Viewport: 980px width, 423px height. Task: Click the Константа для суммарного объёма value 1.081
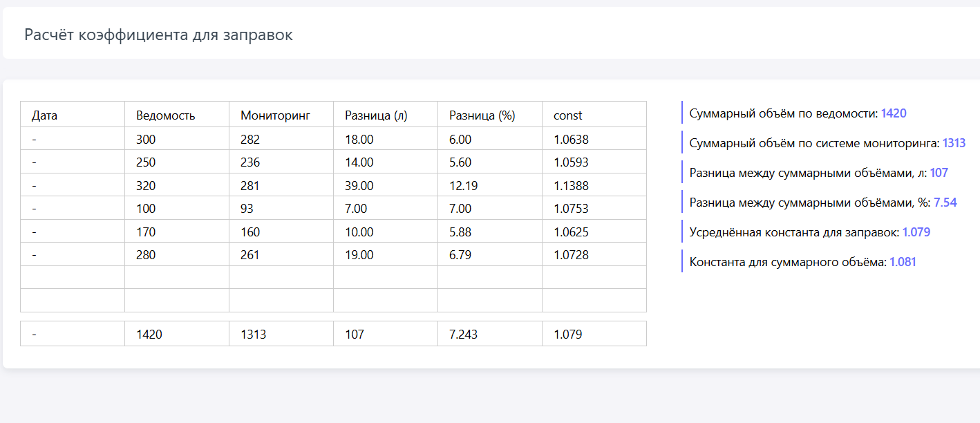pos(903,263)
